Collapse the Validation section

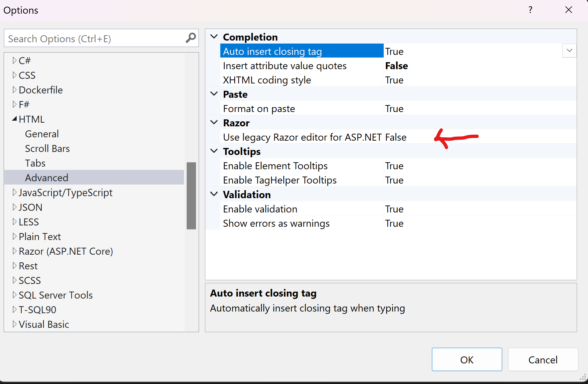pyautogui.click(x=214, y=194)
